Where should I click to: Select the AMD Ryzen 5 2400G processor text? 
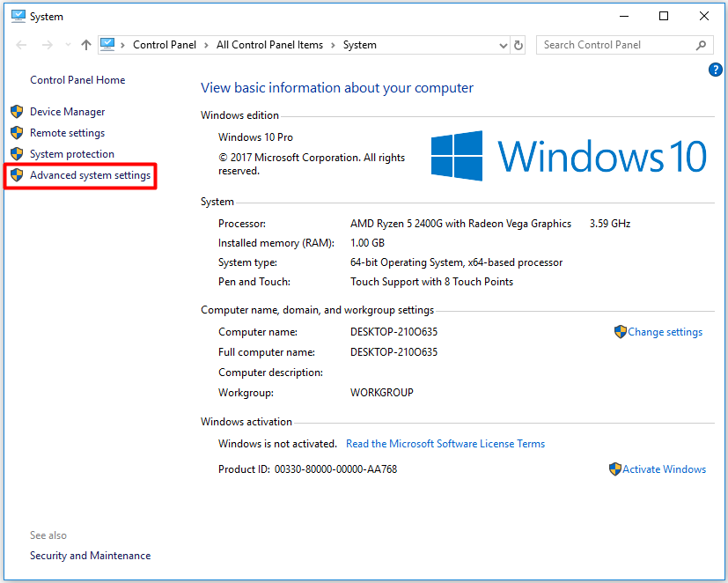460,224
